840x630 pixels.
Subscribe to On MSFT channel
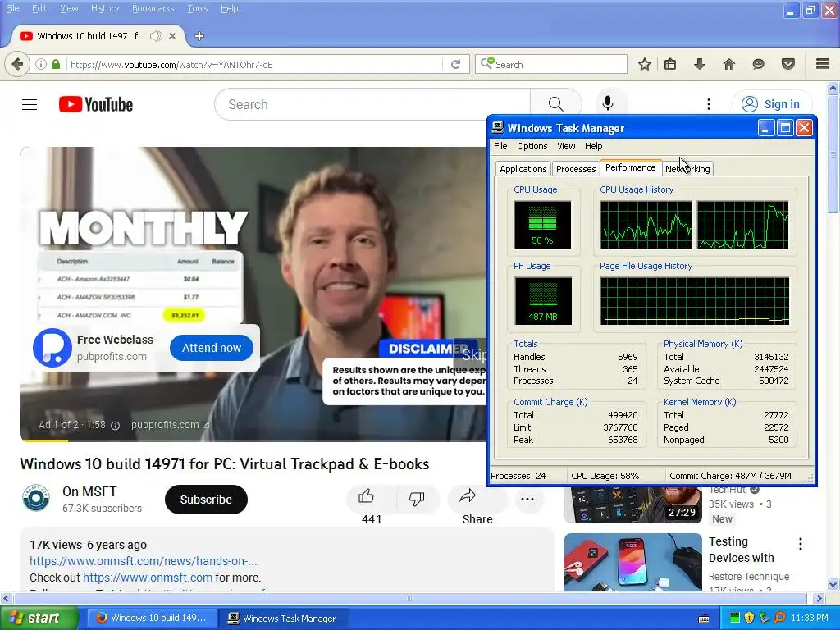point(206,500)
